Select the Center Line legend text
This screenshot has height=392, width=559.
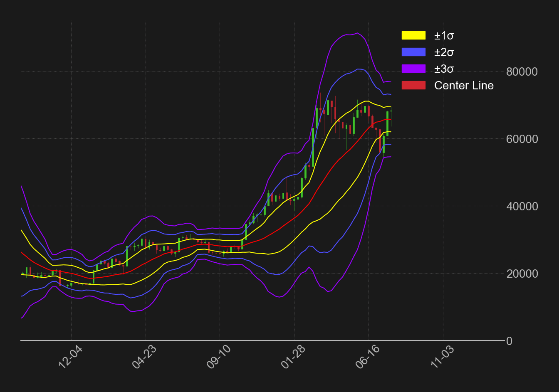click(464, 86)
